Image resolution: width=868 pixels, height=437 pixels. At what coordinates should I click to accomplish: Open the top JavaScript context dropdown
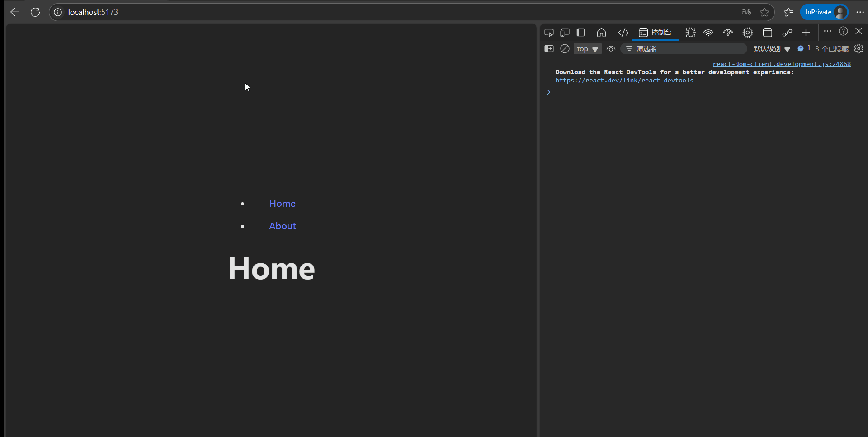[588, 49]
